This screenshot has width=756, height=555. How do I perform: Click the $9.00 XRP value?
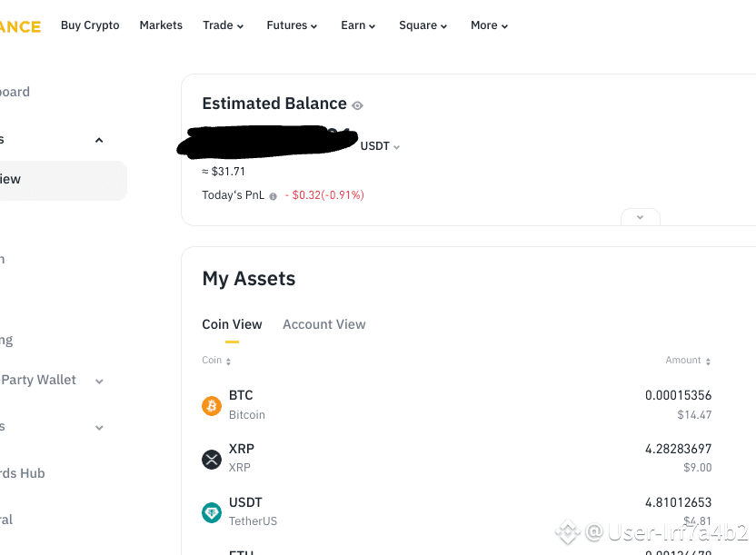click(x=697, y=467)
